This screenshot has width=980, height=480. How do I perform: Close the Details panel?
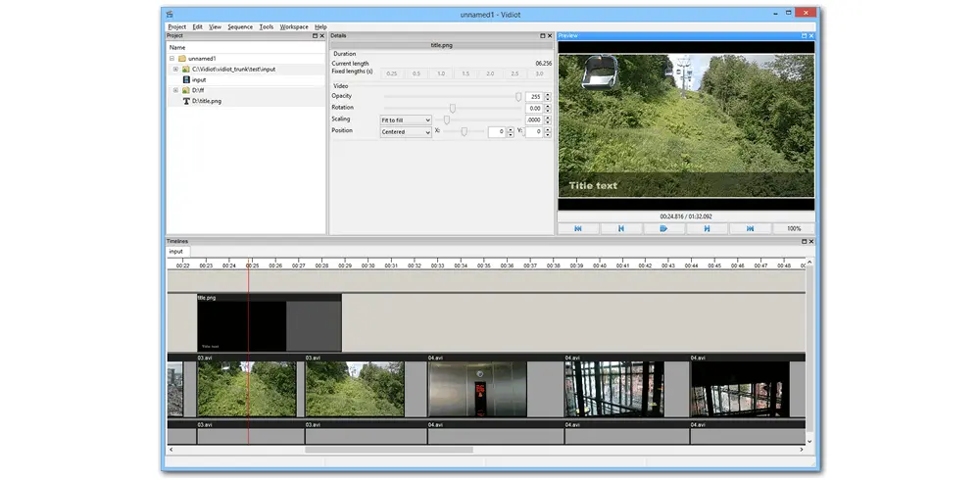pos(551,36)
